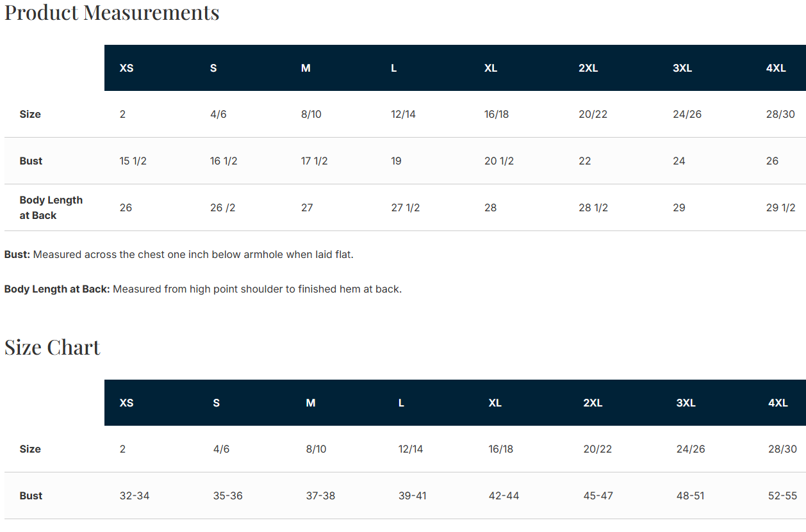This screenshot has height=532, width=806.
Task: Click the bust range 52-55 cell
Action: click(x=782, y=496)
